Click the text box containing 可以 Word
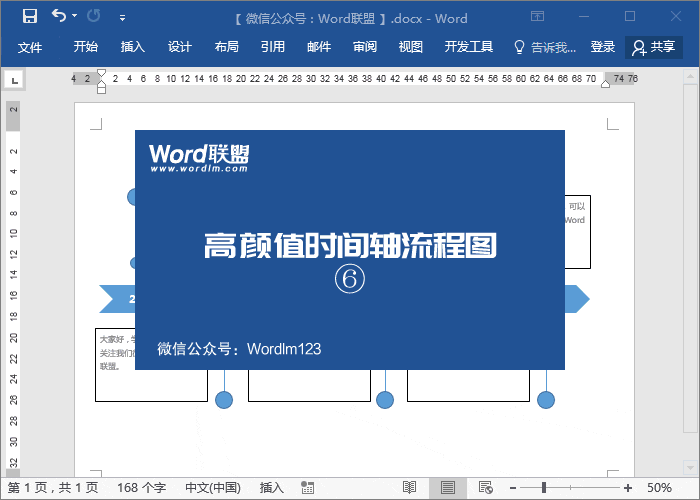This screenshot has height=500, width=700. tap(578, 232)
